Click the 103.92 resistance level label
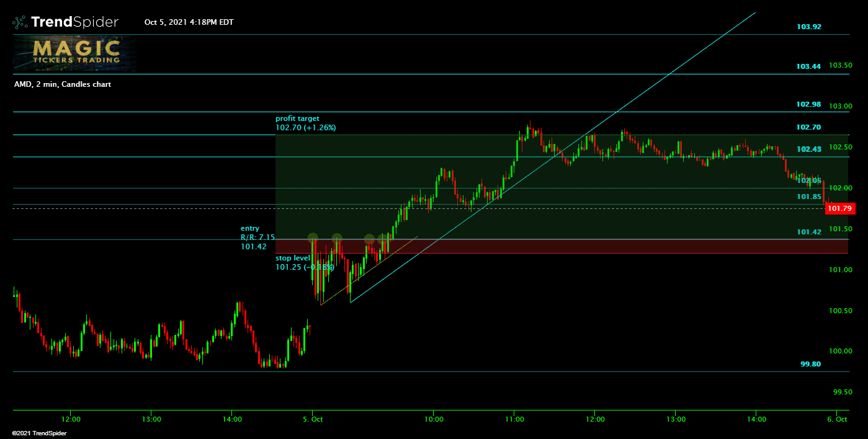Viewport: 868px width, 439px height. 808,27
